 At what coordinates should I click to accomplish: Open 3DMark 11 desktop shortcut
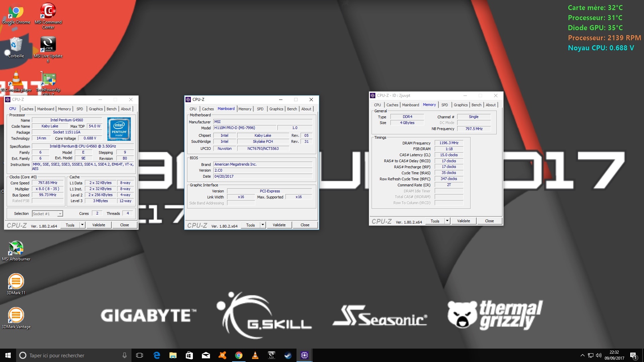(16, 284)
